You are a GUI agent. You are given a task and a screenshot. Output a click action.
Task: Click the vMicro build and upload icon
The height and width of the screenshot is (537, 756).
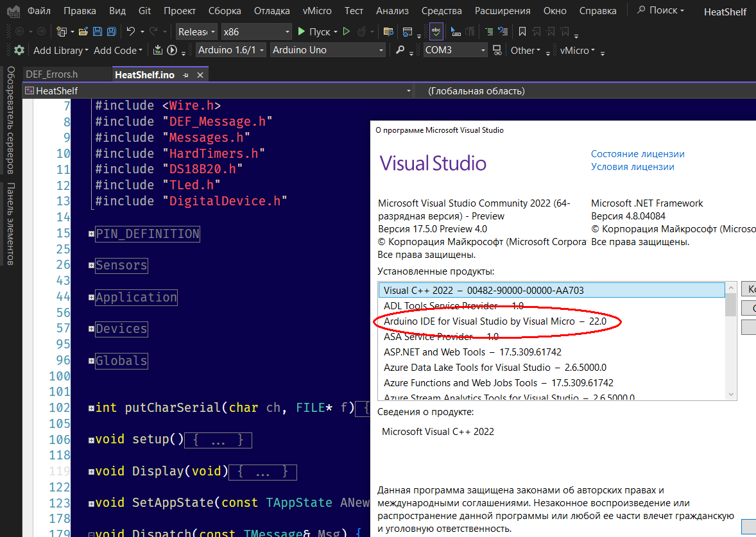pyautogui.click(x=158, y=50)
